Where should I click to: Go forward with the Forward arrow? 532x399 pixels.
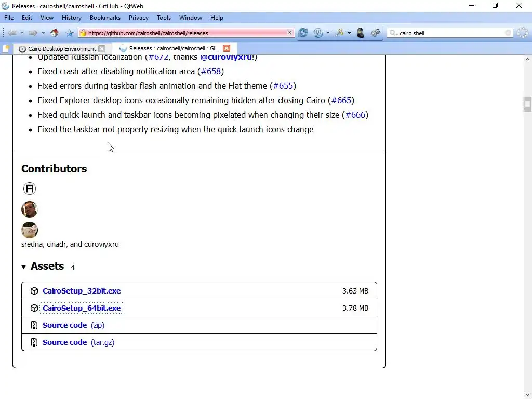(x=33, y=33)
